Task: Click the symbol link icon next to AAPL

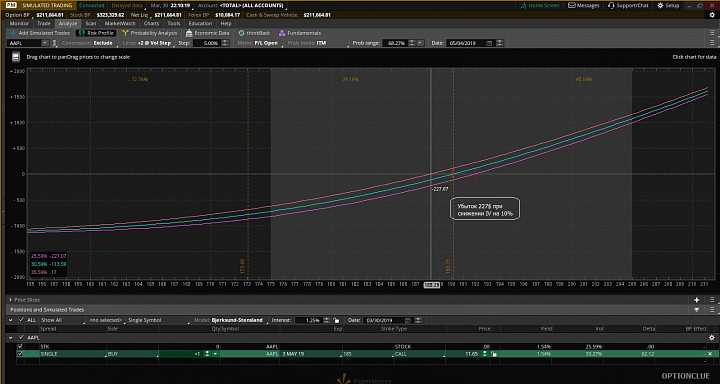Action: point(54,43)
